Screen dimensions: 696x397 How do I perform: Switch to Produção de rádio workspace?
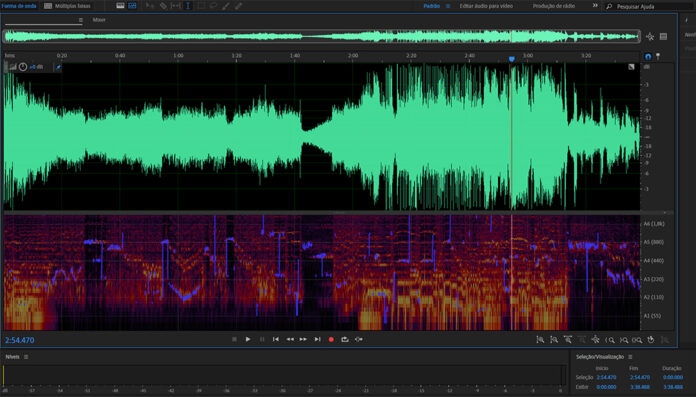554,6
